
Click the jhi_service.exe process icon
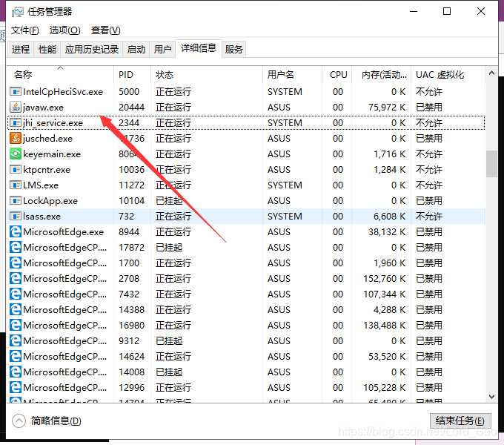15,122
